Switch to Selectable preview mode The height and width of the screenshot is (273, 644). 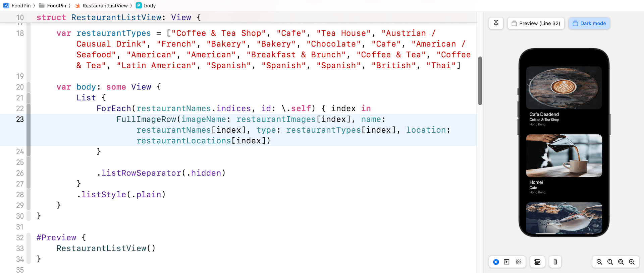coord(506,262)
